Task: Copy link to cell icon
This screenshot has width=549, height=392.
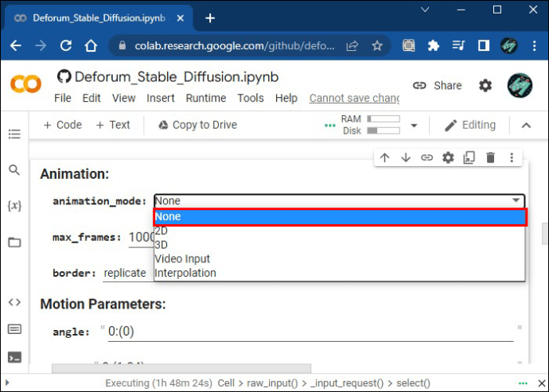Action: pos(426,158)
